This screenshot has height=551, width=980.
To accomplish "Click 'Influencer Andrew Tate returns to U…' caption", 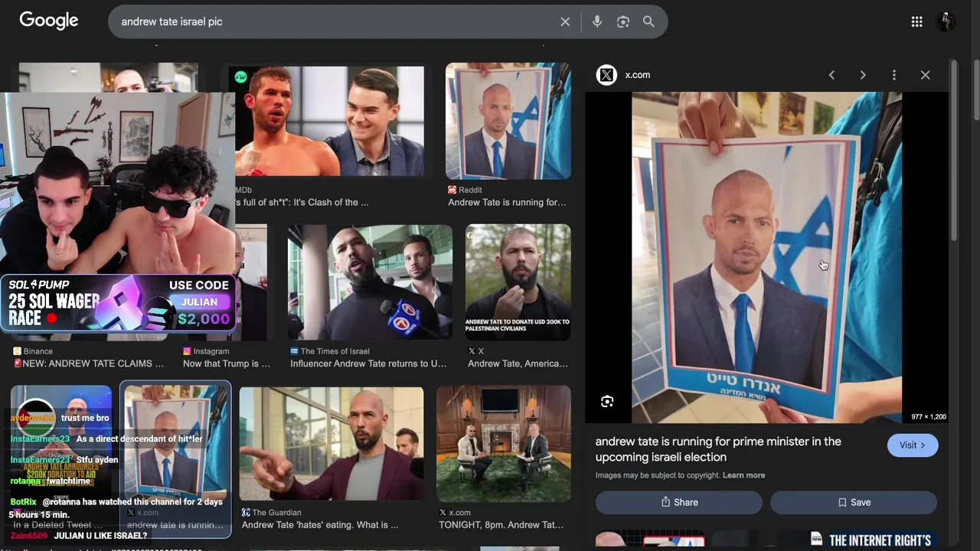I will [368, 364].
